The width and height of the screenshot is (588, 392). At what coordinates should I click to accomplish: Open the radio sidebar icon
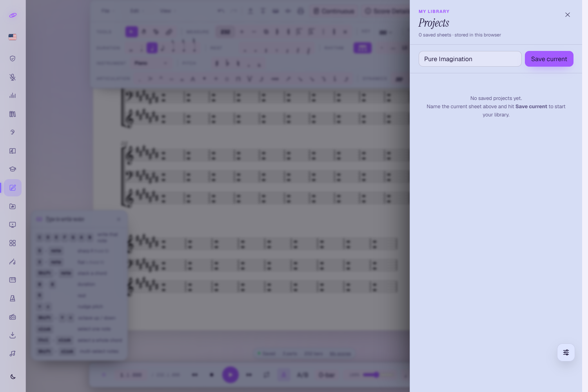(x=13, y=317)
